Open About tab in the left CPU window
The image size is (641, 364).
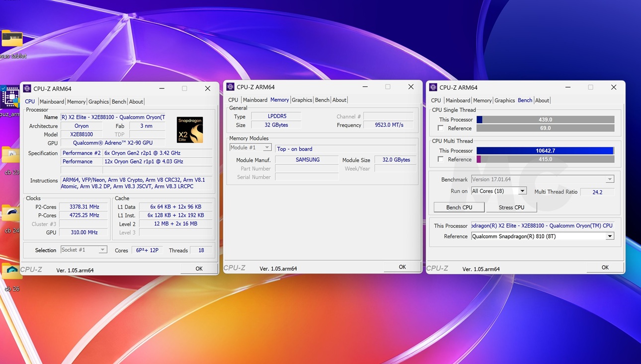click(136, 102)
